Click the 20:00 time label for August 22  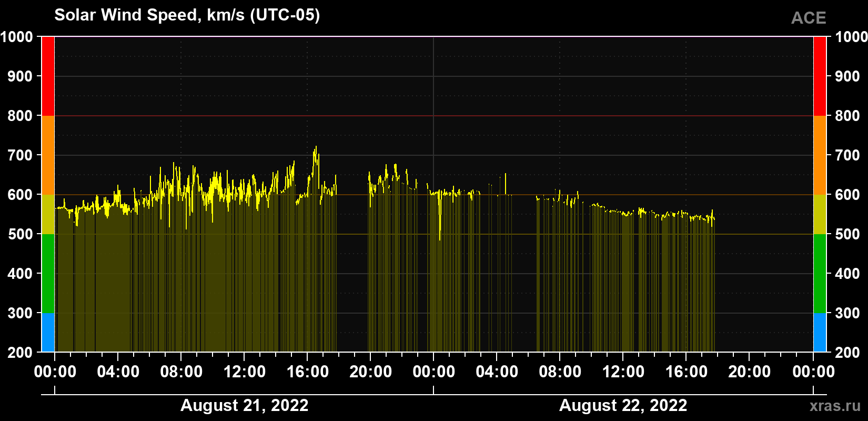point(750,372)
